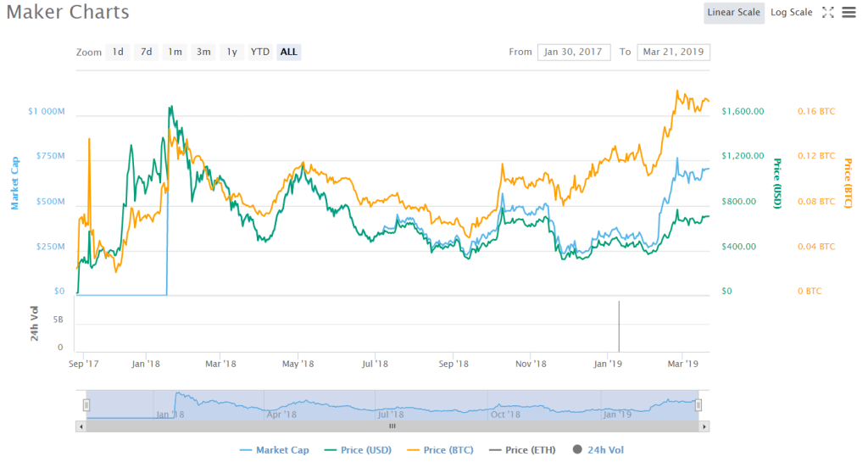Image resolution: width=868 pixels, height=462 pixels.
Task: Set zoom range to 1d
Action: [118, 52]
